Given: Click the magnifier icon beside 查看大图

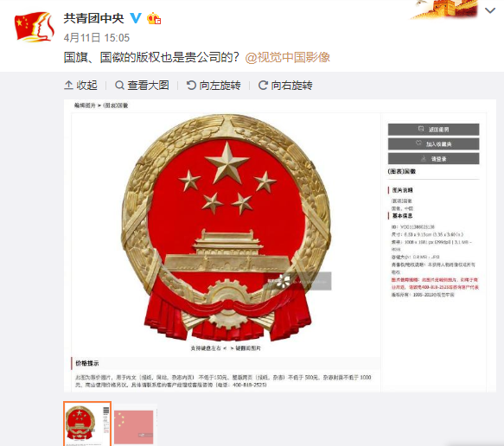Looking at the screenshot, I should tap(119, 86).
